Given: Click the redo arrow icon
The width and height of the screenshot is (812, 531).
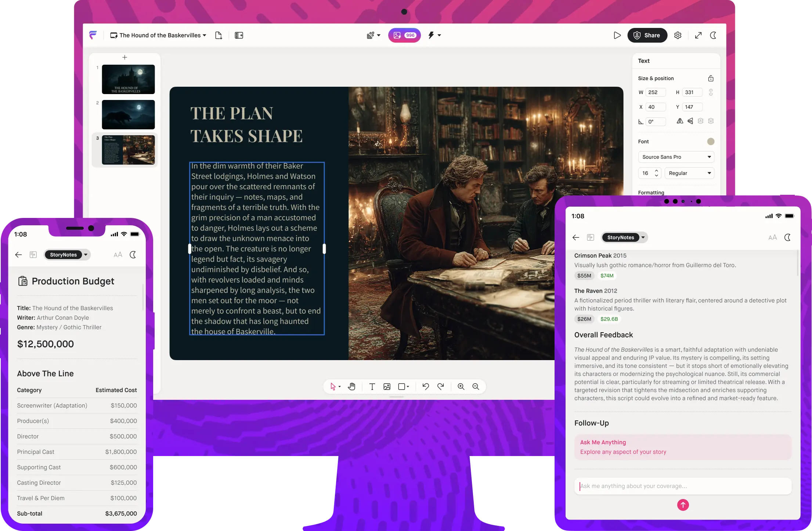Looking at the screenshot, I should [x=441, y=387].
